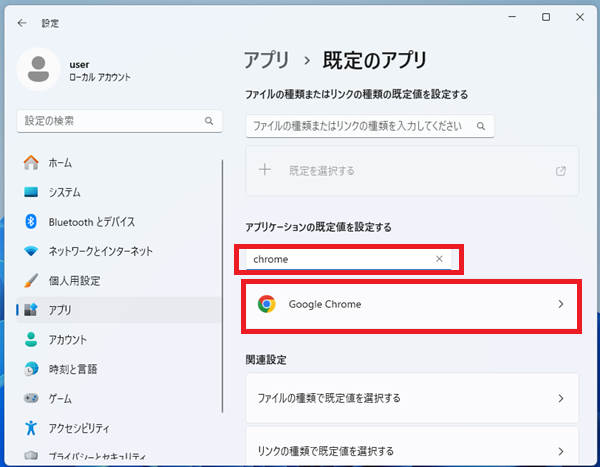Open Google Chrome default settings
Screen dimensions: 600x467
tap(412, 306)
